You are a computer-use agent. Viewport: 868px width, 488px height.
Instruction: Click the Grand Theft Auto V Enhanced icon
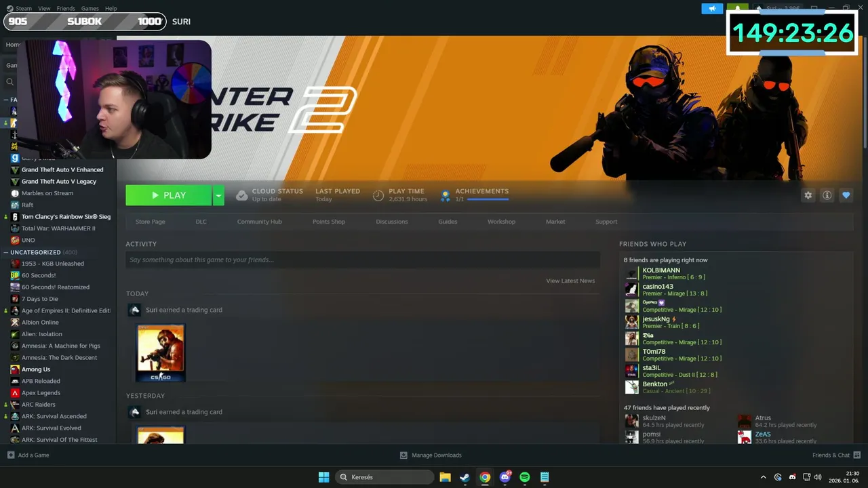pyautogui.click(x=15, y=169)
